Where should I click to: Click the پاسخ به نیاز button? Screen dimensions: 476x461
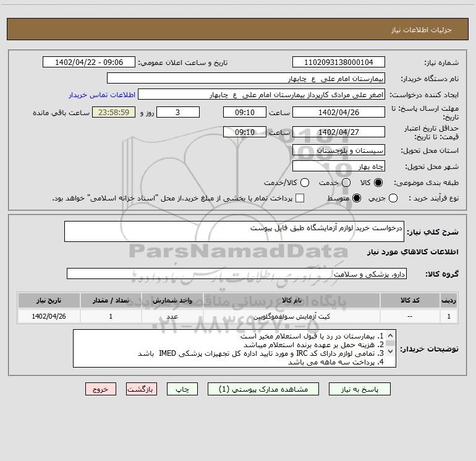(359, 389)
